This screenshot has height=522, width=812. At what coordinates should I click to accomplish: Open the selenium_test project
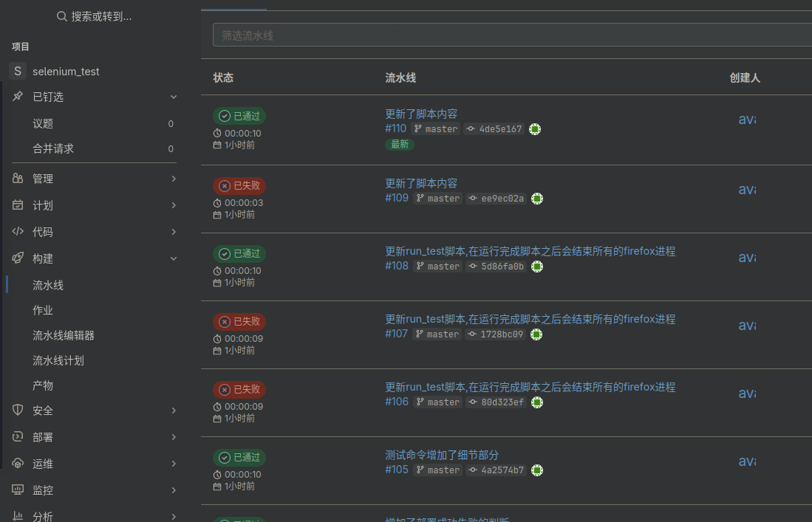click(66, 72)
